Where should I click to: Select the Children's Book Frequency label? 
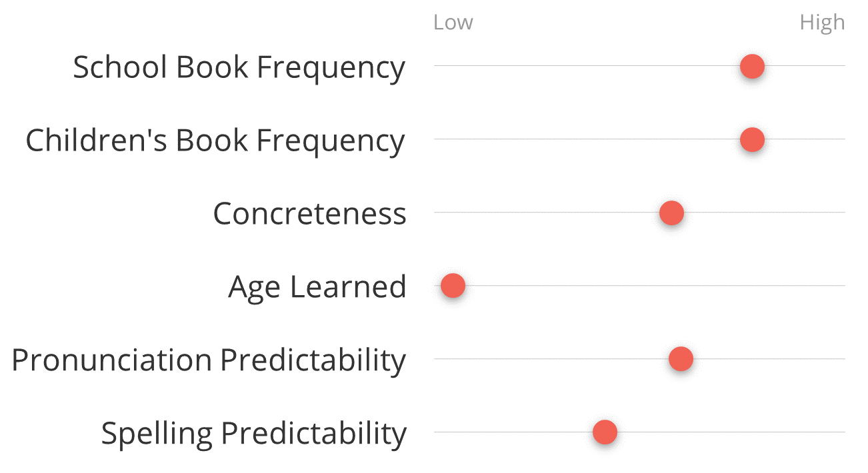[215, 141]
